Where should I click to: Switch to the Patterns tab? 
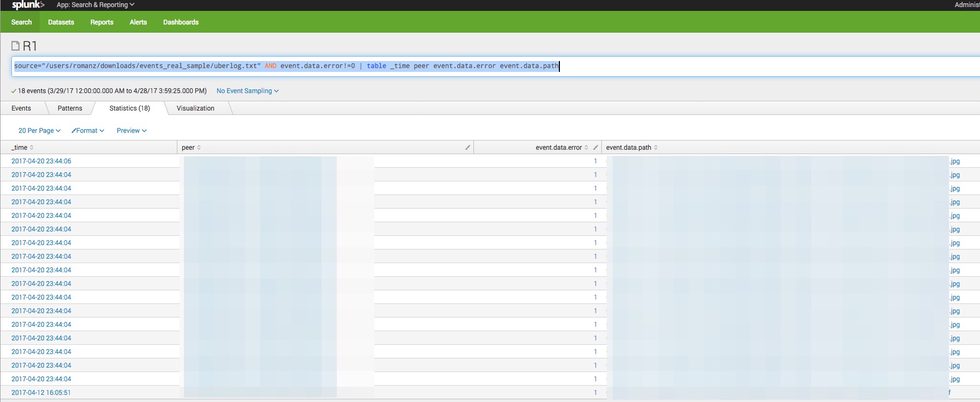[70, 108]
